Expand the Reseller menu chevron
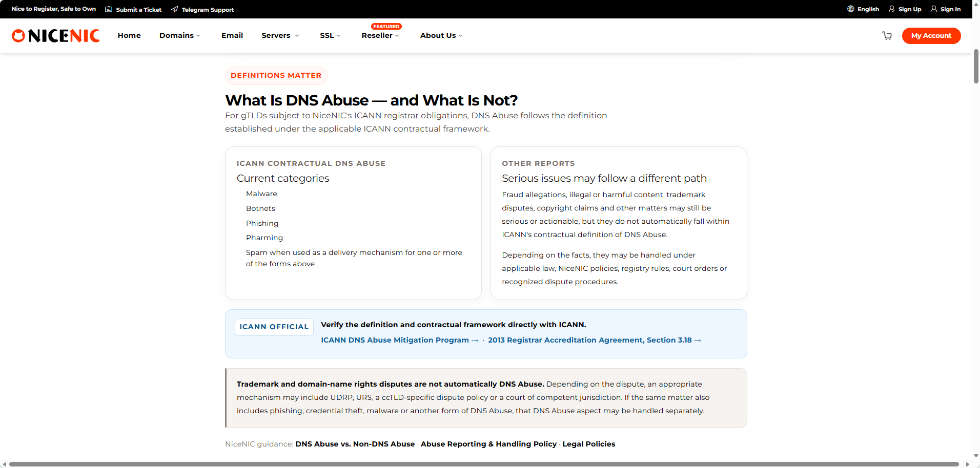The height and width of the screenshot is (468, 980). point(397,36)
